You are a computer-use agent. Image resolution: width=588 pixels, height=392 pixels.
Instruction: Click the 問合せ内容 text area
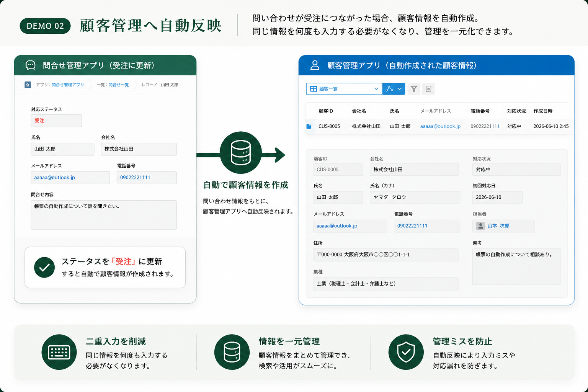pos(104,215)
